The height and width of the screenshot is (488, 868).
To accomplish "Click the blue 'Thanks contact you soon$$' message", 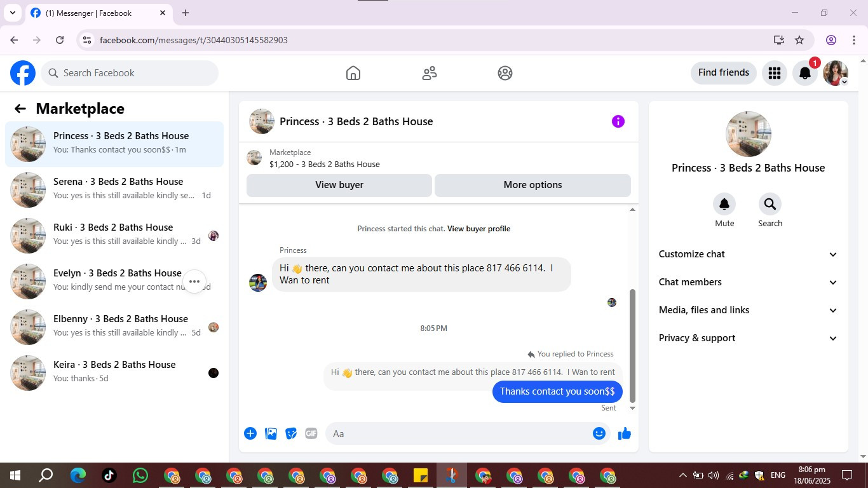I will [557, 391].
